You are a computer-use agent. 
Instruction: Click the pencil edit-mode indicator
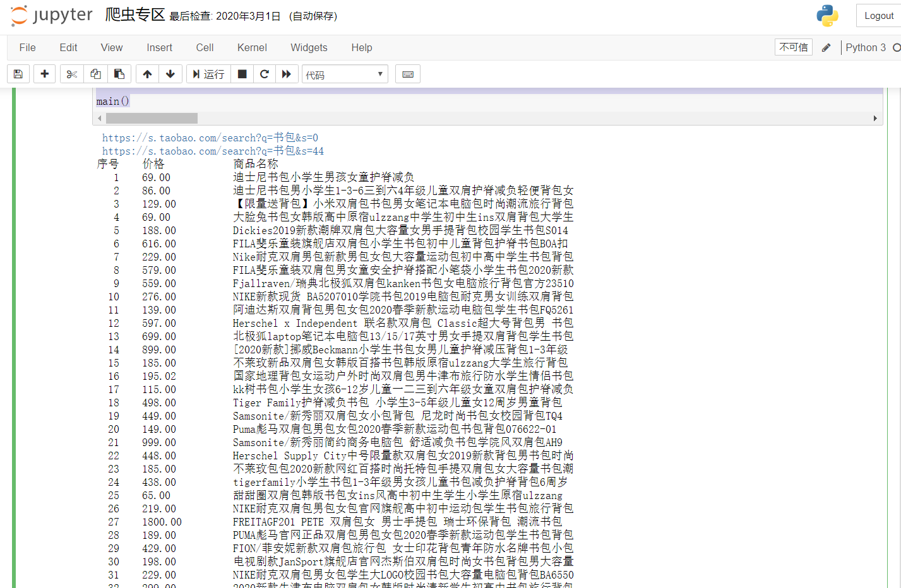[826, 47]
